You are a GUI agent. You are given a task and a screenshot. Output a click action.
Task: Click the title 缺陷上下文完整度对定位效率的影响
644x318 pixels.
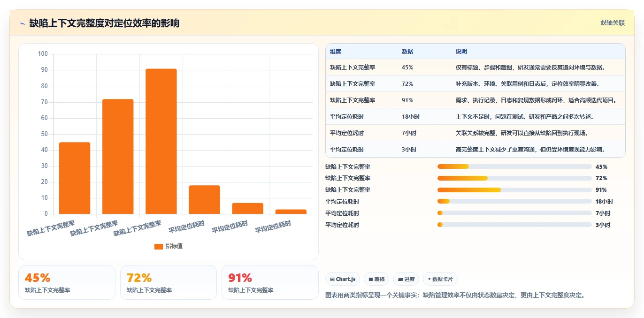coord(104,23)
